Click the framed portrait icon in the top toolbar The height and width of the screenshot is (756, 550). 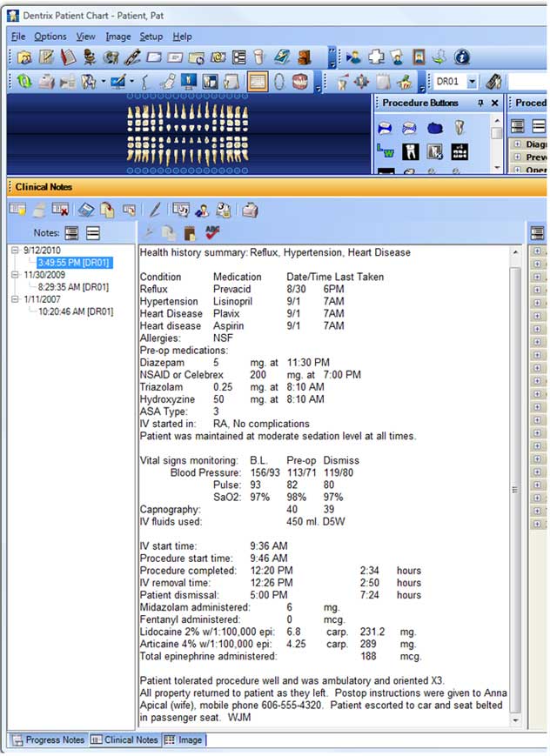(419, 57)
